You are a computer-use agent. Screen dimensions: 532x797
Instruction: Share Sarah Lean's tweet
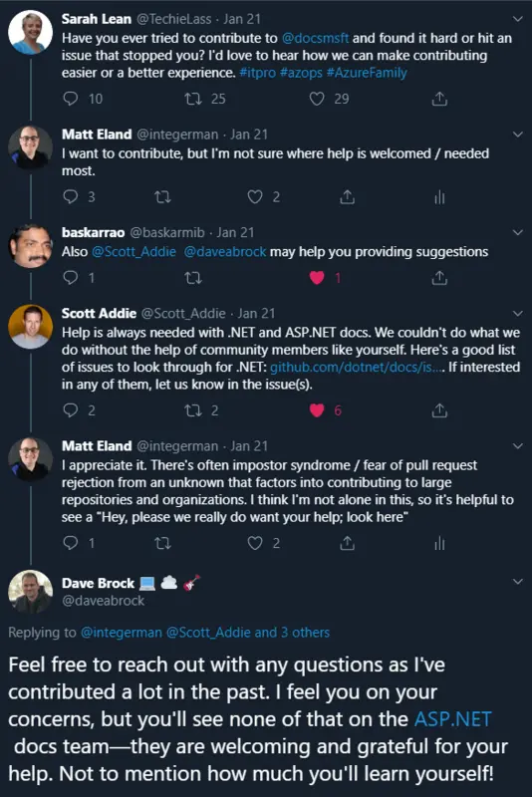[x=439, y=99]
